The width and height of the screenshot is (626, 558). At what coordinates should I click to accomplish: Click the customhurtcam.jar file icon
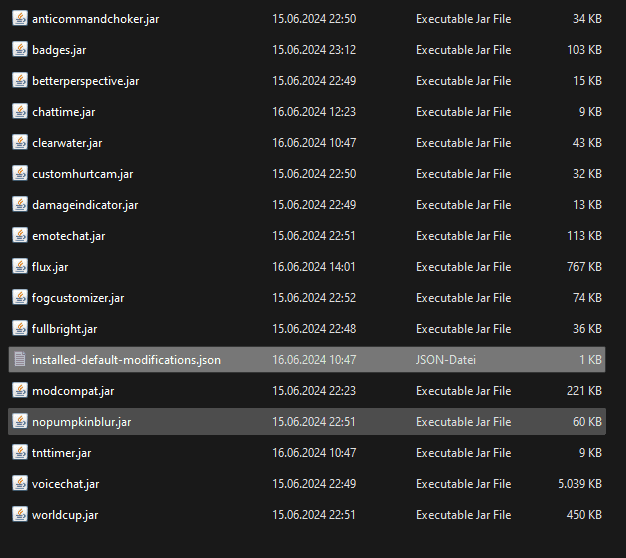pos(20,173)
